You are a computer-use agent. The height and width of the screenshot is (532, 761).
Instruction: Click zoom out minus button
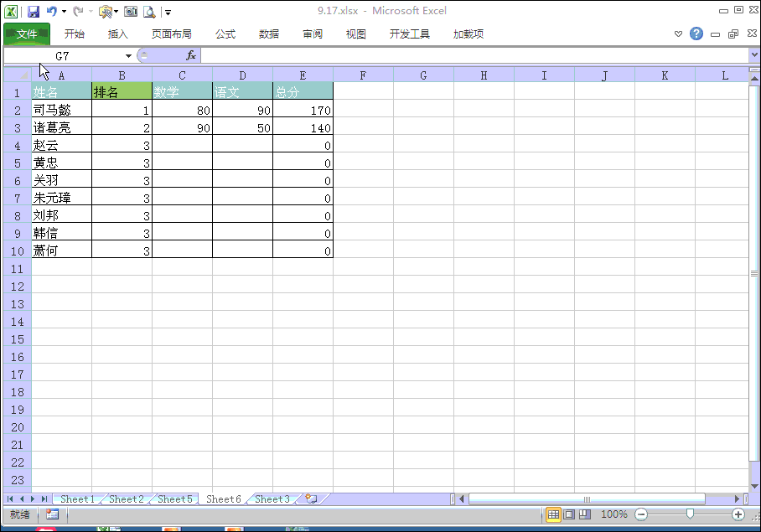641,514
